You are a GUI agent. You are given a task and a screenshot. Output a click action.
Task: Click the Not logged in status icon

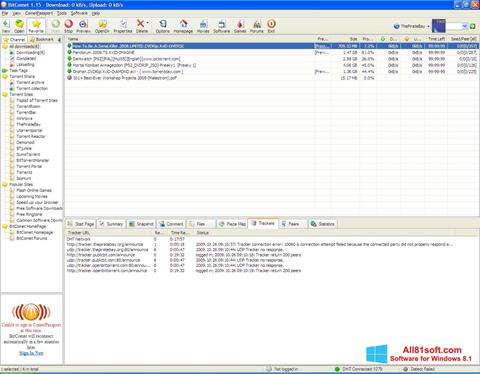269,369
